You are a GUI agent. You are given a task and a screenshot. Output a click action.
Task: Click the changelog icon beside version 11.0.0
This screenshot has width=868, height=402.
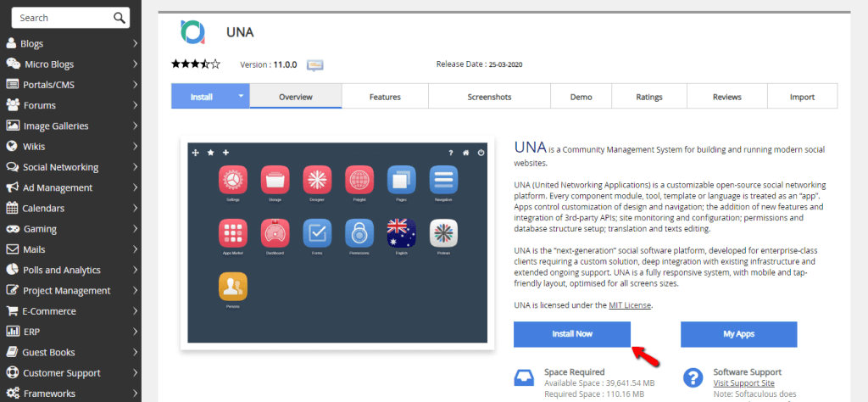(315, 65)
